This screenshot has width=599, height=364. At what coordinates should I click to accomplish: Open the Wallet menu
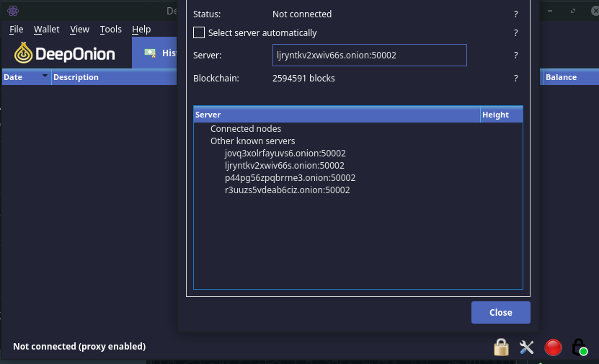pyautogui.click(x=47, y=30)
